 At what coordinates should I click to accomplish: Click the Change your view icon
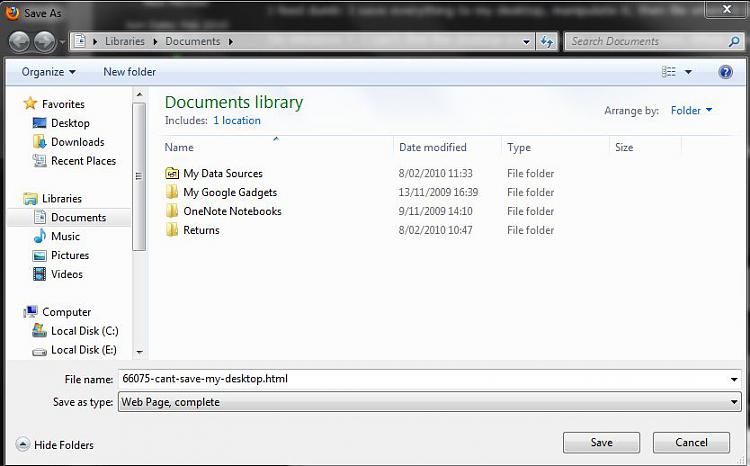point(669,72)
